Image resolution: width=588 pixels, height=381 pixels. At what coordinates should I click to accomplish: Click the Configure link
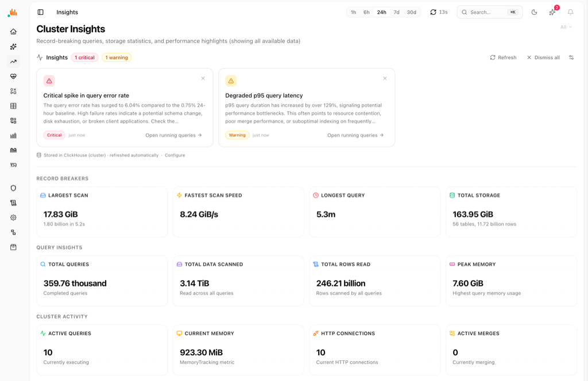[x=175, y=155]
